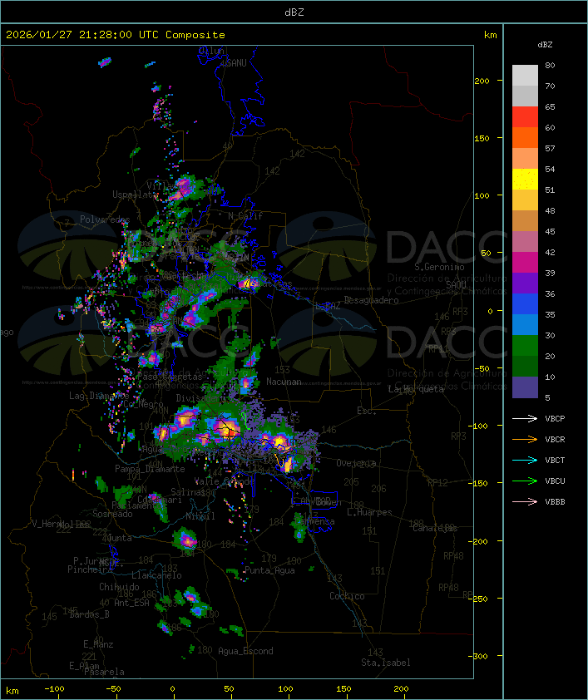Click the Lag_Diamante map label
The width and height of the screenshot is (588, 700).
click(x=99, y=396)
